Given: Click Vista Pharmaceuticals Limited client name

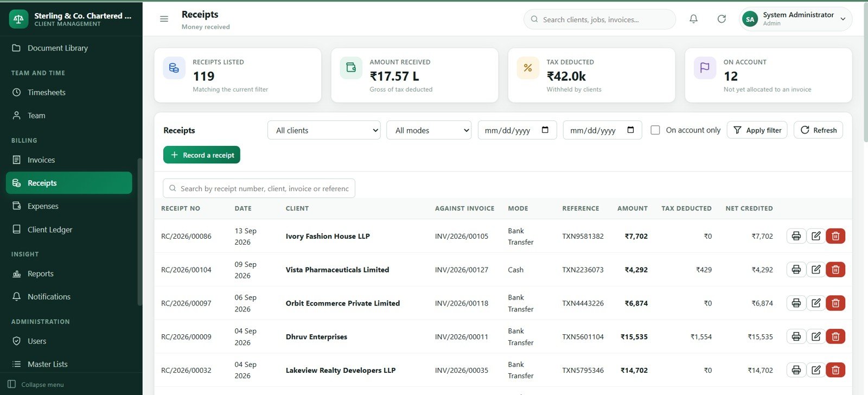Looking at the screenshot, I should [337, 270].
